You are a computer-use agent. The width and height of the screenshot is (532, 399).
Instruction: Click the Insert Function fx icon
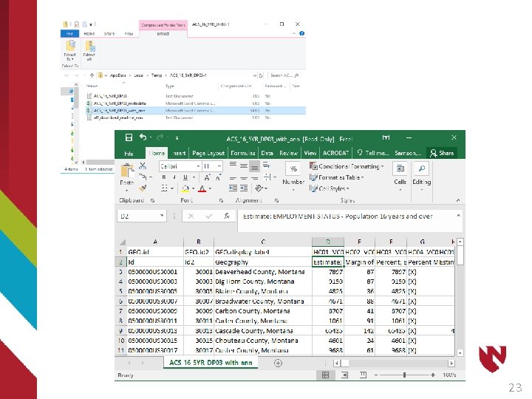pos(227,216)
